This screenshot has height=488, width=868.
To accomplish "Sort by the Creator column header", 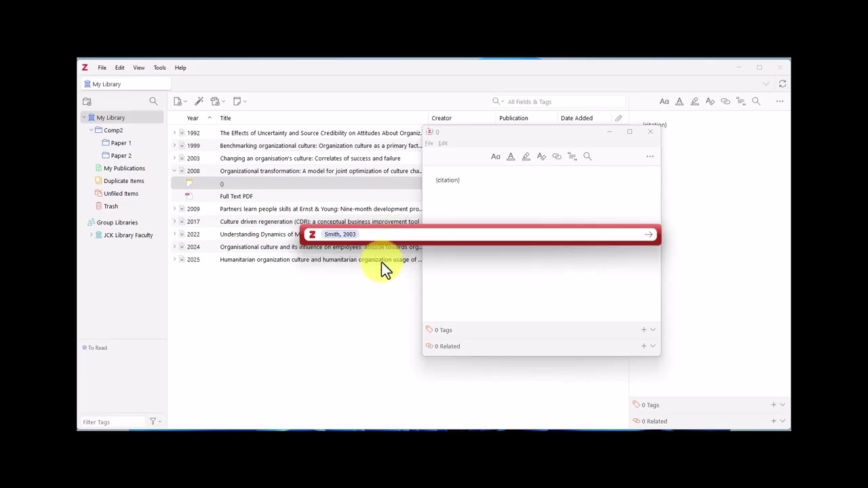I will click(x=441, y=118).
